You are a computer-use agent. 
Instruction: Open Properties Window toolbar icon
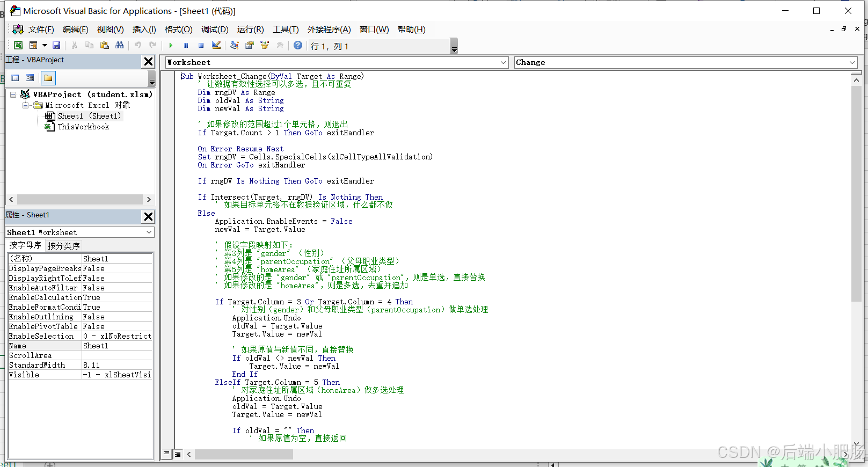click(250, 45)
